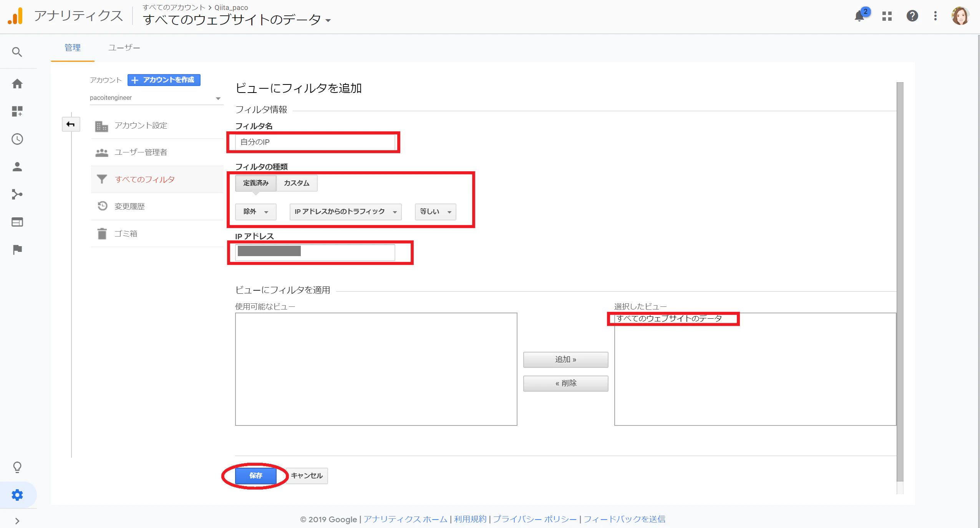Click the アカウントを作成 button
This screenshot has height=528, width=980.
(164, 80)
